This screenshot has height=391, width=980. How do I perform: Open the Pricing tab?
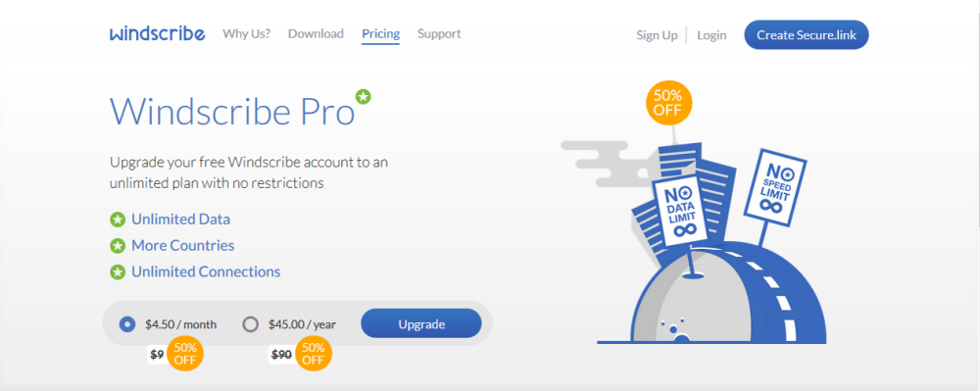380,34
